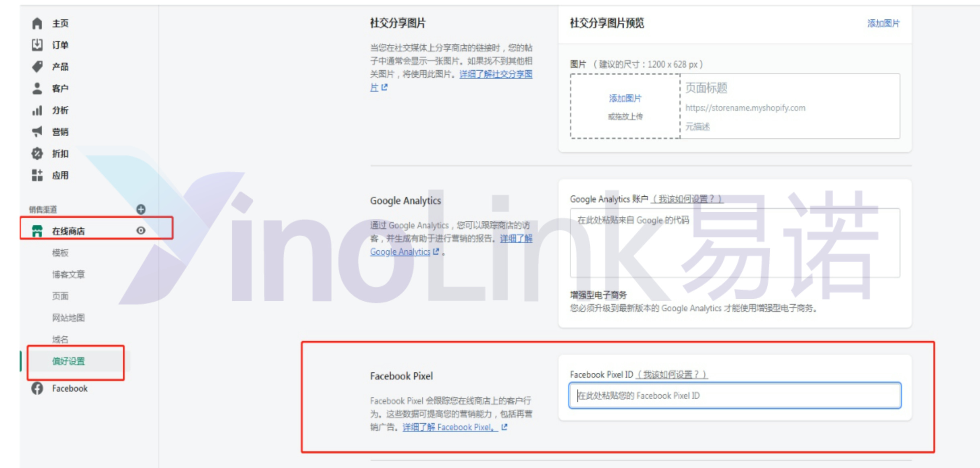Click 详细了解 Facebook Pixel link

450,427
